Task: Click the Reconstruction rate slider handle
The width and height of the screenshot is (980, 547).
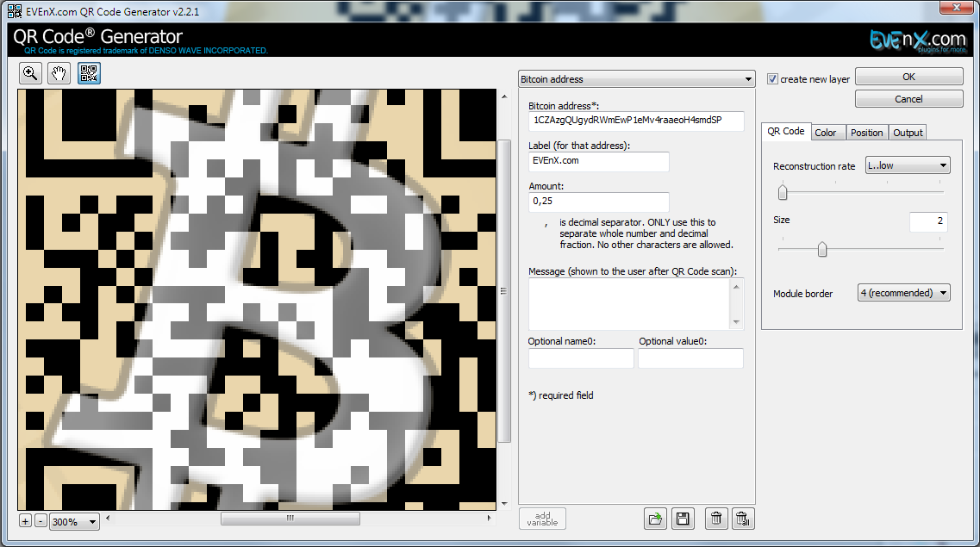Action: (783, 192)
